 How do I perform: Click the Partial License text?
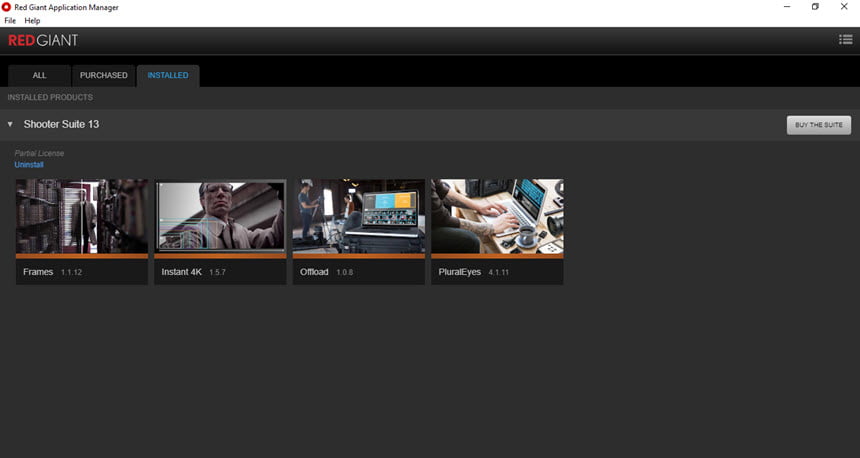pyautogui.click(x=39, y=154)
